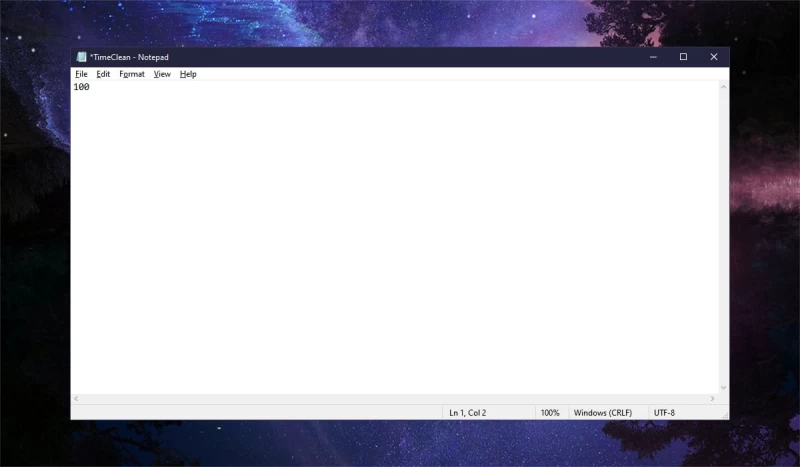Viewport: 800px width, 467px height.
Task: Click the "*TimeClean - Notepad" title text
Action: pos(129,57)
